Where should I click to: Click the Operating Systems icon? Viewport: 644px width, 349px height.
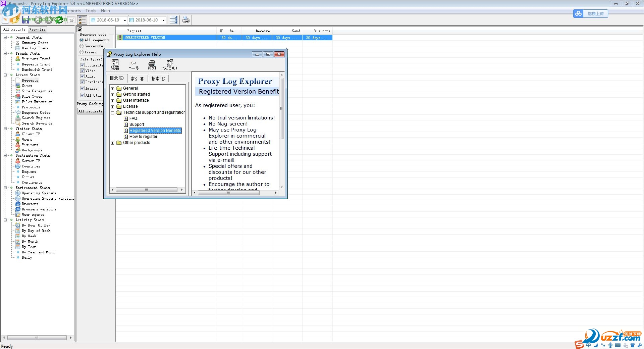point(18,193)
